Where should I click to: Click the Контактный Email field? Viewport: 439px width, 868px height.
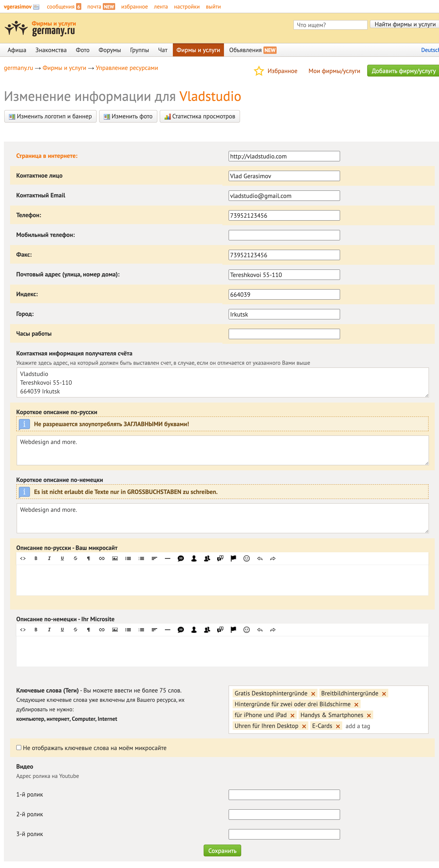coord(284,196)
